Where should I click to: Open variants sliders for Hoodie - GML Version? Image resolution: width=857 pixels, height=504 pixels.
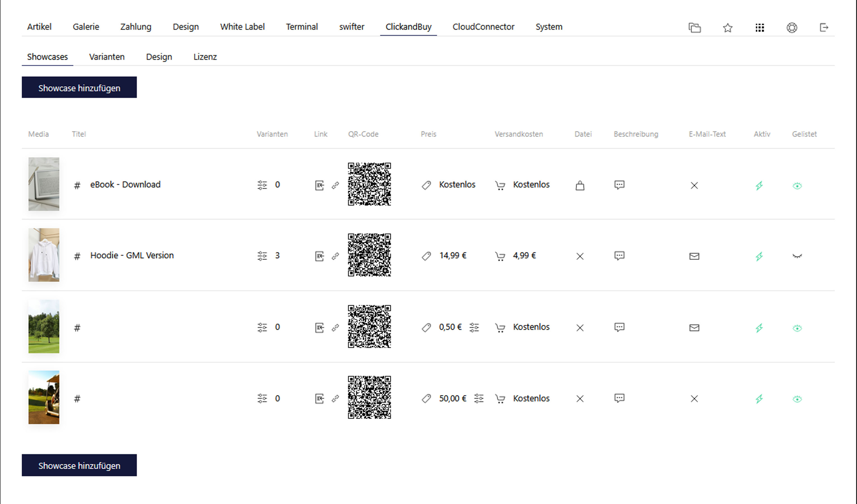pyautogui.click(x=262, y=256)
